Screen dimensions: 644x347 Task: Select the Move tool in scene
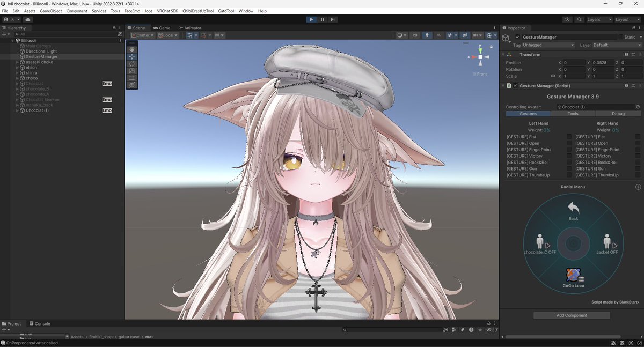point(132,56)
